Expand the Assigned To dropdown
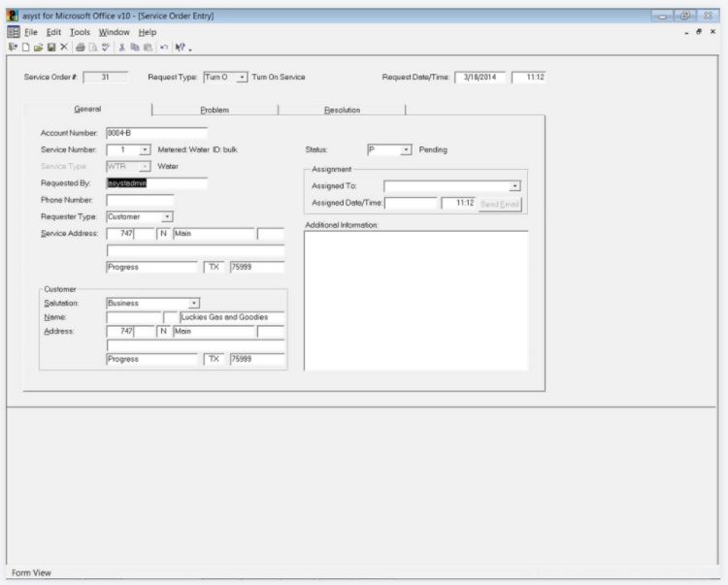The image size is (728, 585). point(514,186)
